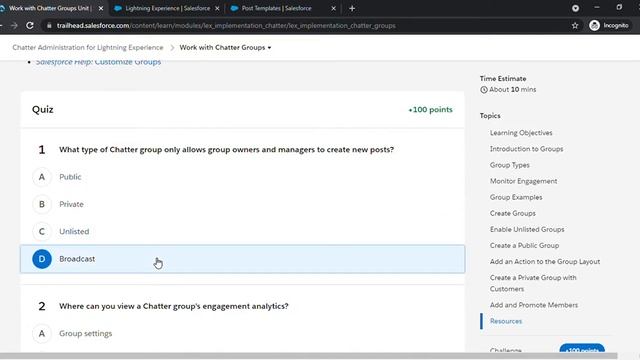
Task: Focus the trailhead.salesforce.com address bar
Action: [x=226, y=25]
